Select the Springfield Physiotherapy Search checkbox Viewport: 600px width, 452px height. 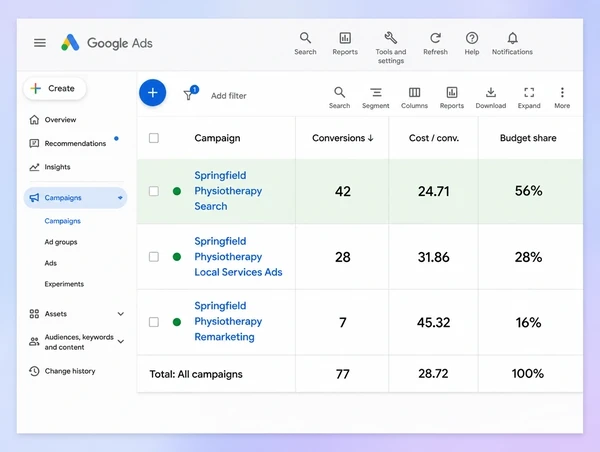click(154, 191)
